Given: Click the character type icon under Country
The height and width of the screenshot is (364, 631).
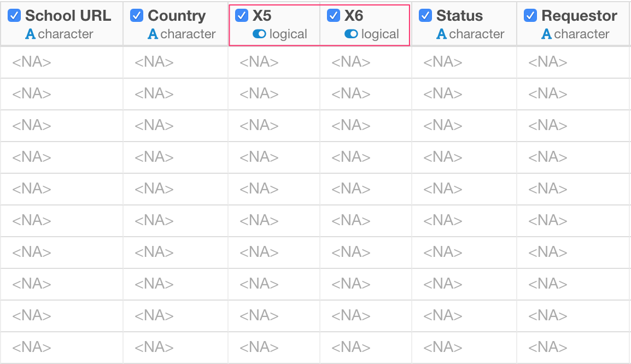Looking at the screenshot, I should 153,34.
